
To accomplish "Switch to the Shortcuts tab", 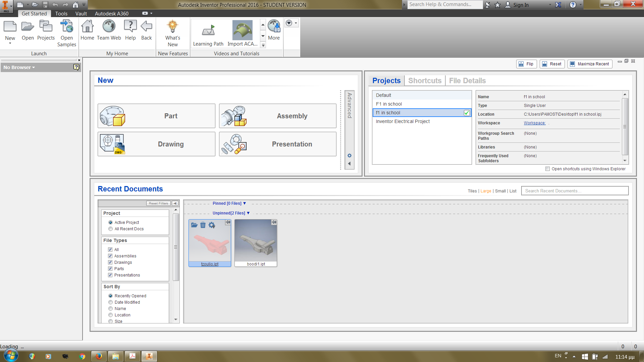I will [x=425, y=81].
